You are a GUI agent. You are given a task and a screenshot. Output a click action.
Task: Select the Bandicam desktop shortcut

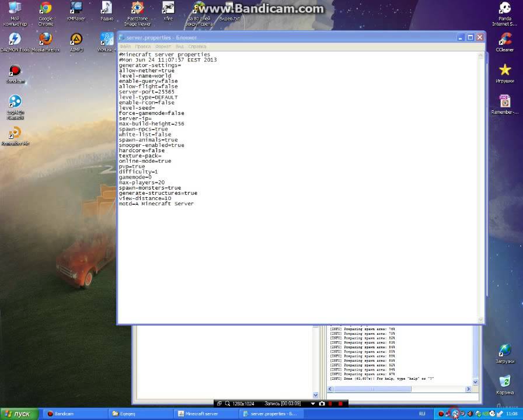[15, 73]
